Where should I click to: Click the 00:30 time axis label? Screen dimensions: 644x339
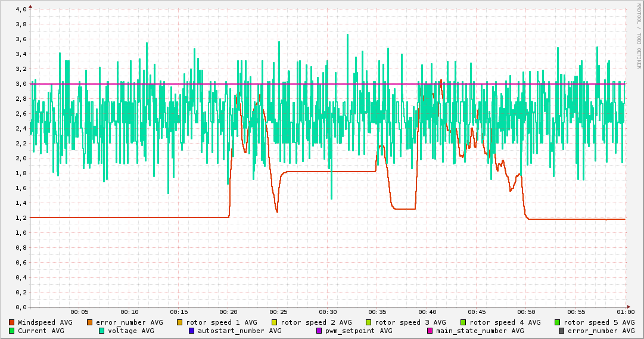[328, 312]
